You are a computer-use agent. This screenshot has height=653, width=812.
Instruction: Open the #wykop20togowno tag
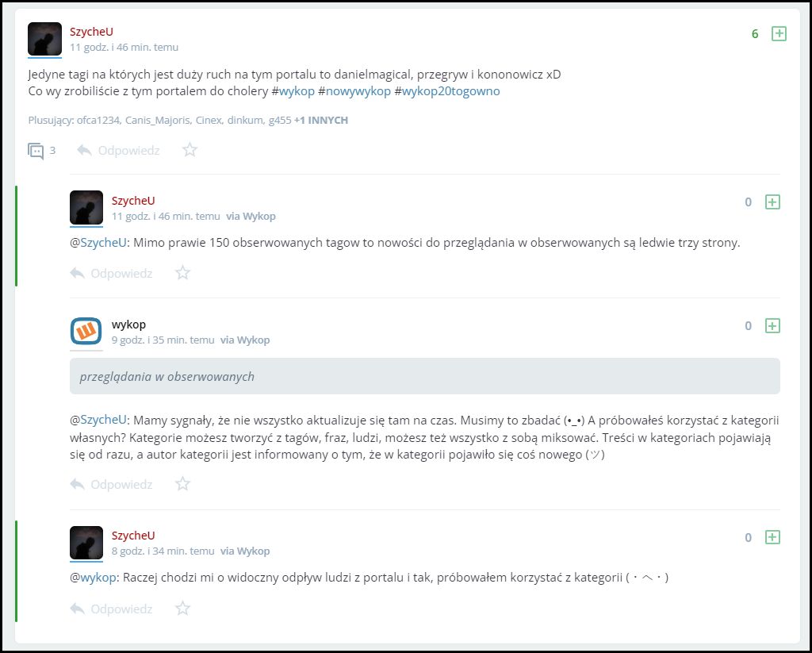(x=447, y=91)
